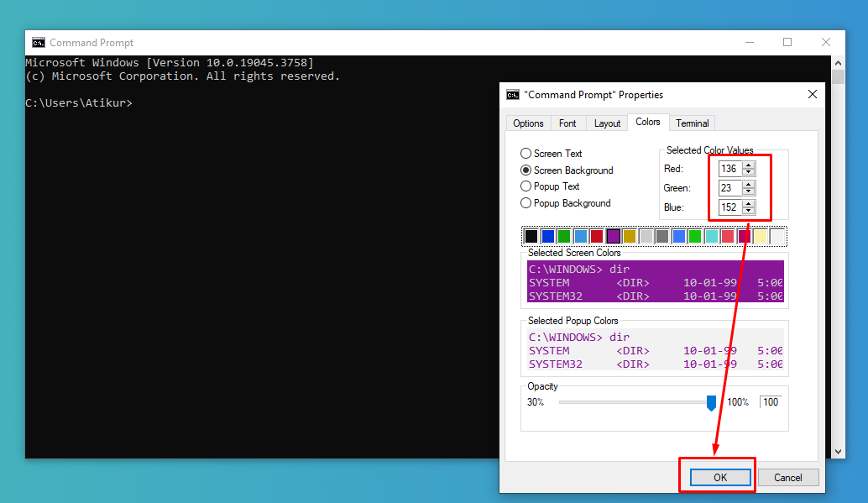868x503 pixels.
Task: Click the Command Prompt scrollbar down arrow
Action: [839, 450]
